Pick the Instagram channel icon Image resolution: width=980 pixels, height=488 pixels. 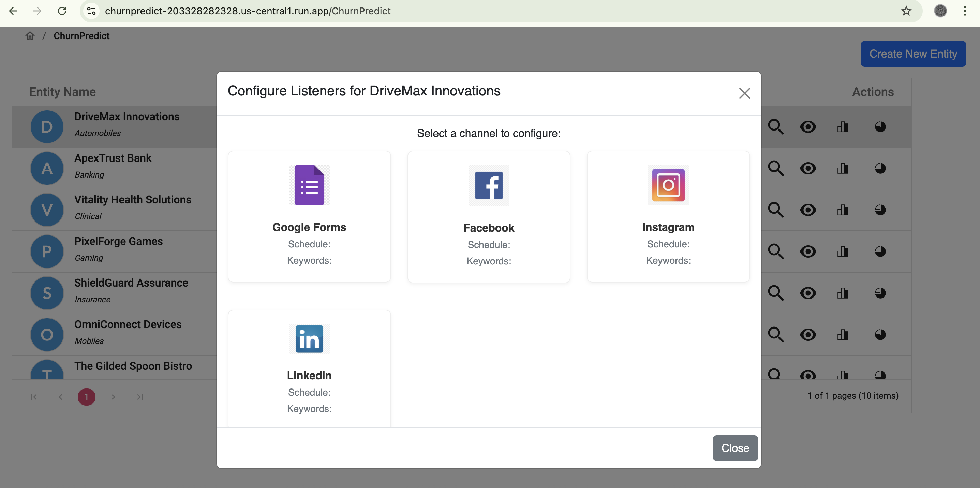pyautogui.click(x=668, y=185)
